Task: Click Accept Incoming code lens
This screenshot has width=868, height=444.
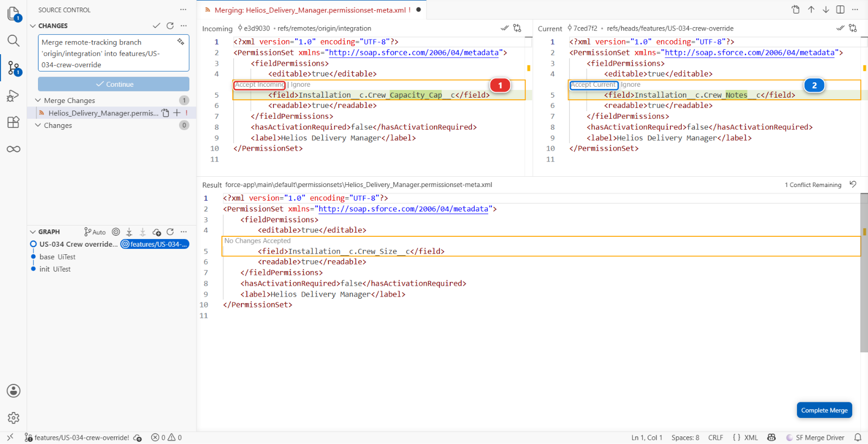Action: tap(260, 85)
